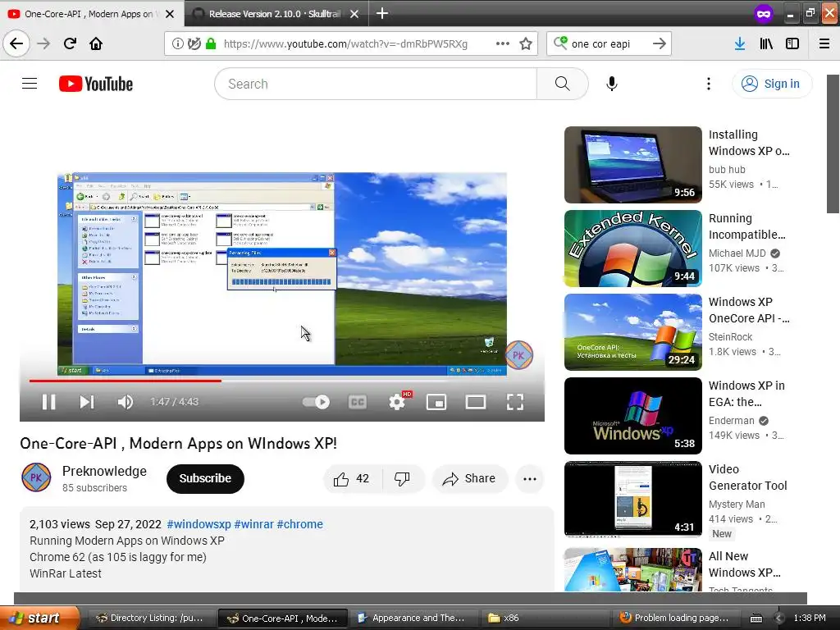The height and width of the screenshot is (630, 840).
Task: Open Windows XP OneCore API video title
Action: click(749, 310)
